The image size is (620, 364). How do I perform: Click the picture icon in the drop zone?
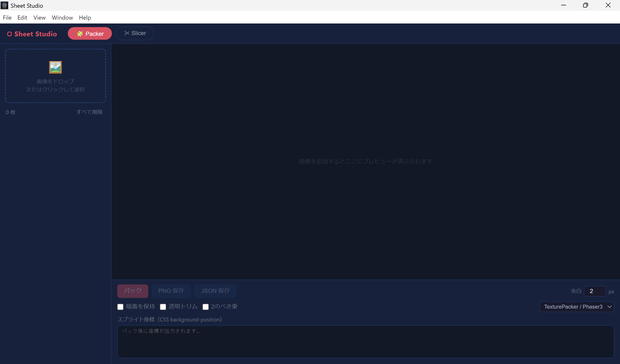pos(55,67)
